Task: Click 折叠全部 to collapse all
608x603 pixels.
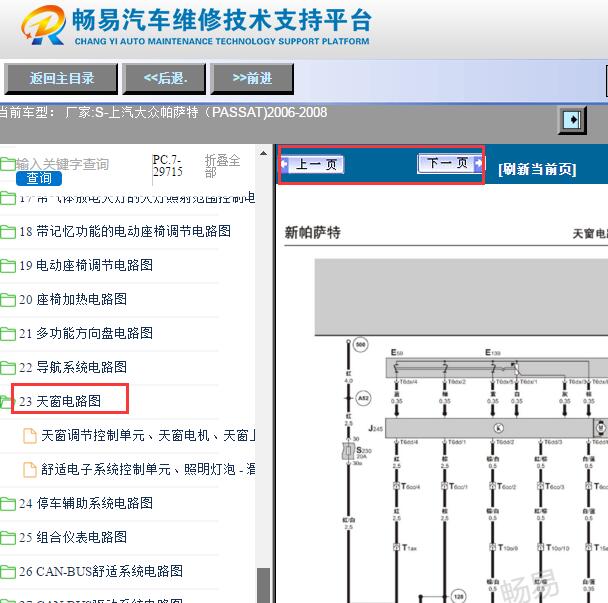Action: pyautogui.click(x=223, y=166)
